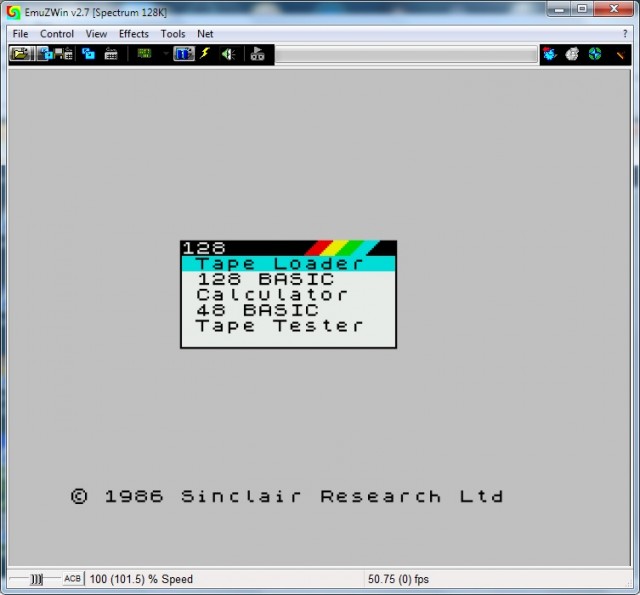The image size is (640, 595).
Task: Click the orange wand icon
Action: (620, 54)
